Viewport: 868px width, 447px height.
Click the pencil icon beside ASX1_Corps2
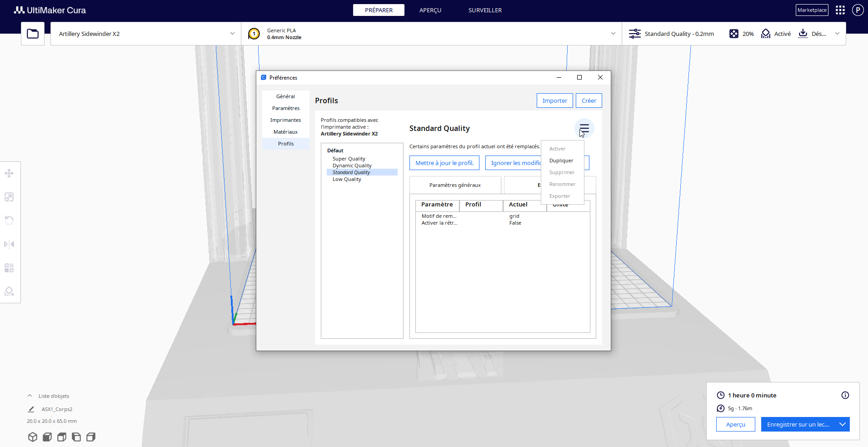[x=31, y=409]
